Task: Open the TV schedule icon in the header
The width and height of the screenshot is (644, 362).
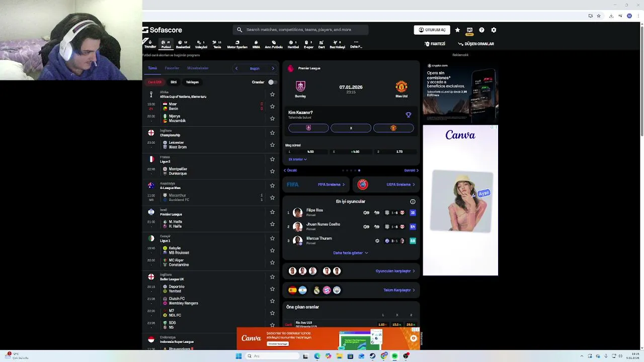Action: (x=469, y=30)
